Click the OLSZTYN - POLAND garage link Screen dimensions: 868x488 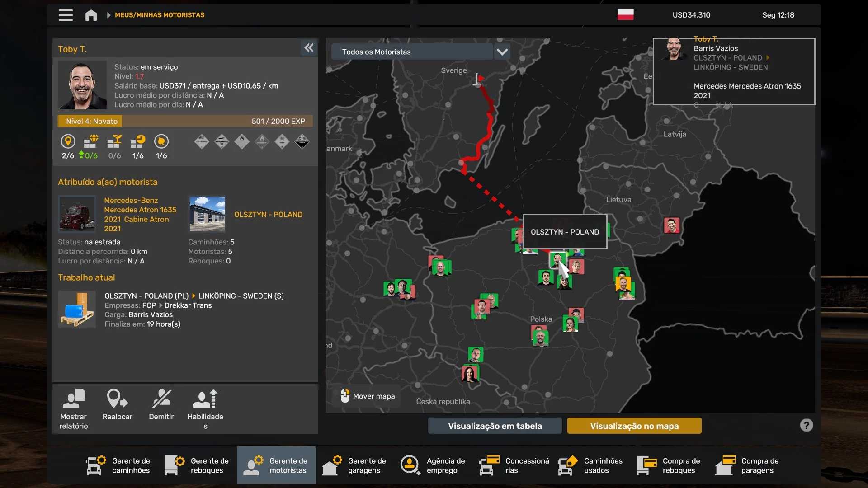coord(268,215)
